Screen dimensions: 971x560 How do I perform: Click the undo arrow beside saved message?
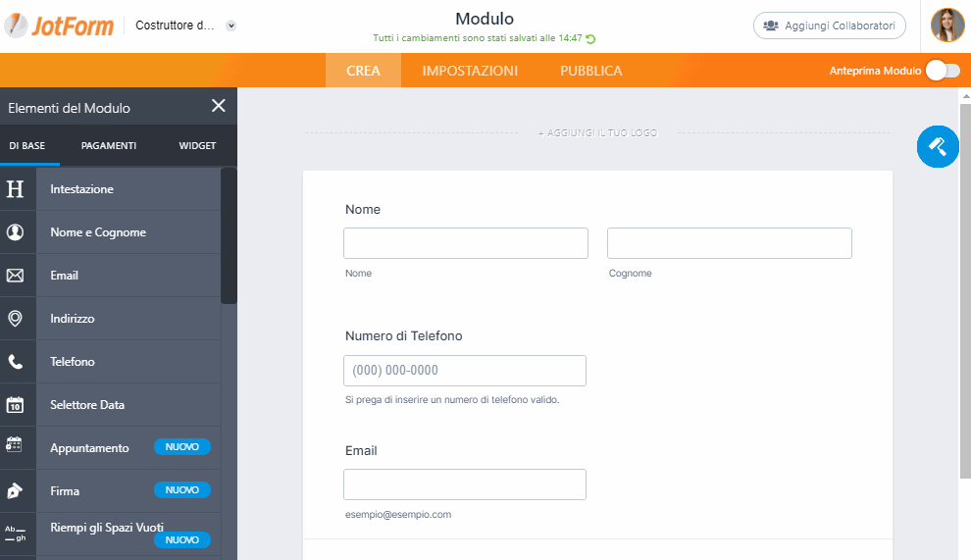tap(591, 39)
